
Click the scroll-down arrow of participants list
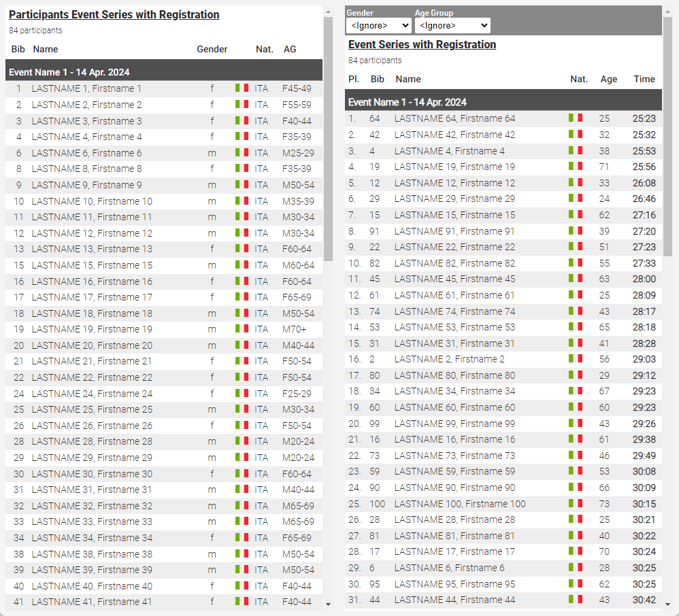(328, 604)
